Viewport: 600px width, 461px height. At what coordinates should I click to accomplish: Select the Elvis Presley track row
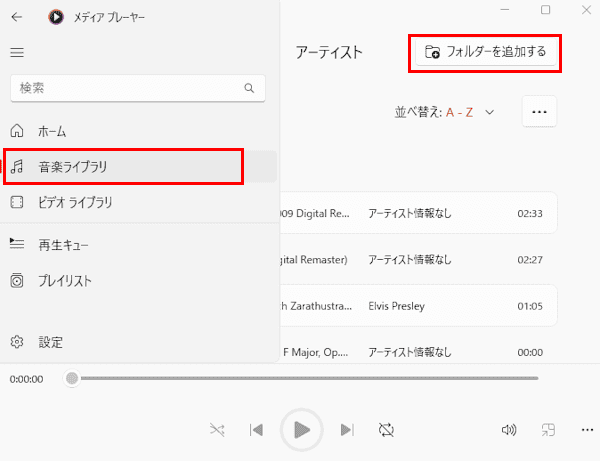tap(419, 306)
